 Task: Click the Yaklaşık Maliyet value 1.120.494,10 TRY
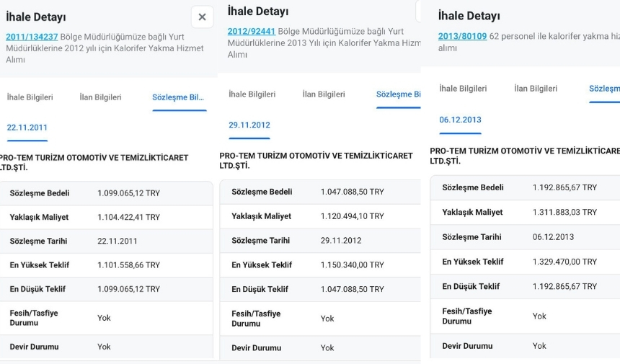(352, 216)
